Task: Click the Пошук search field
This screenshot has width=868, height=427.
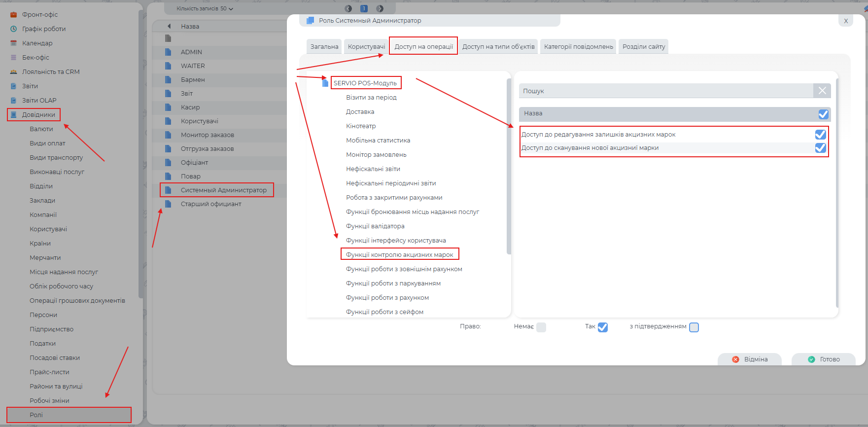Action: click(665, 91)
